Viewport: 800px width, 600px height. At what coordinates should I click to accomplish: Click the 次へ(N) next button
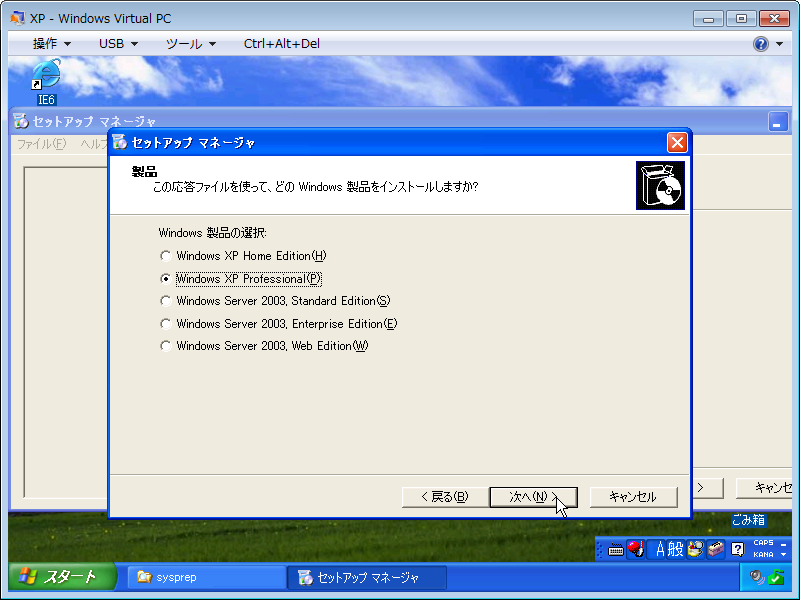[x=533, y=497]
